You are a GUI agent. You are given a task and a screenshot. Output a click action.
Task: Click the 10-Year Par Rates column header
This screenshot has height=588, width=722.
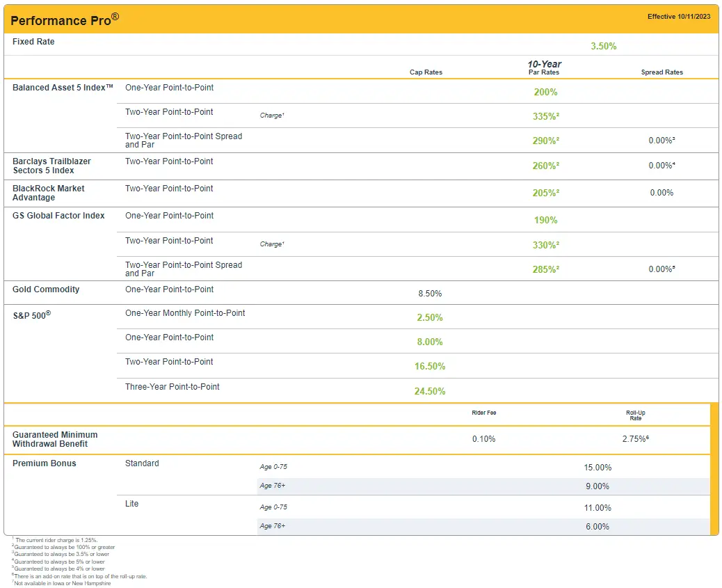coord(544,67)
